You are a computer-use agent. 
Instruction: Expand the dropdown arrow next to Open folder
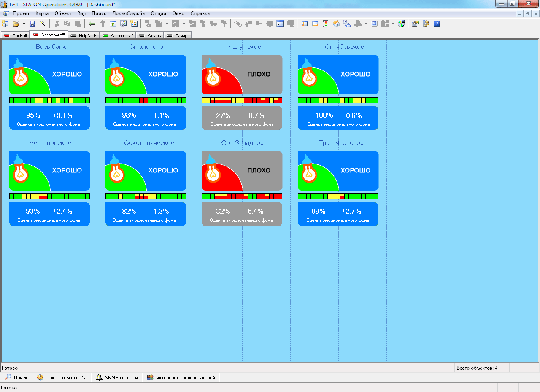24,24
